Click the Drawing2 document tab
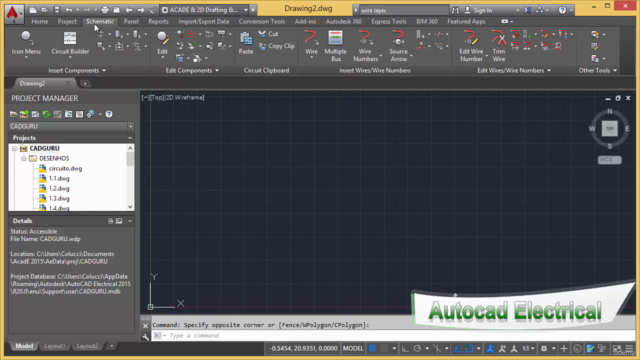Screen dimensions: 640x360 click(33, 84)
